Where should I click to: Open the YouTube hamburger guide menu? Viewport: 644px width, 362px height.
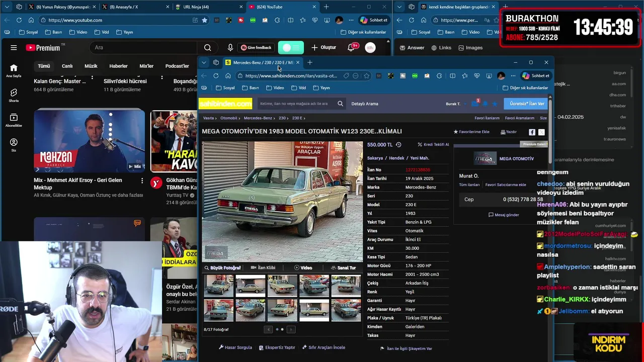point(14,48)
